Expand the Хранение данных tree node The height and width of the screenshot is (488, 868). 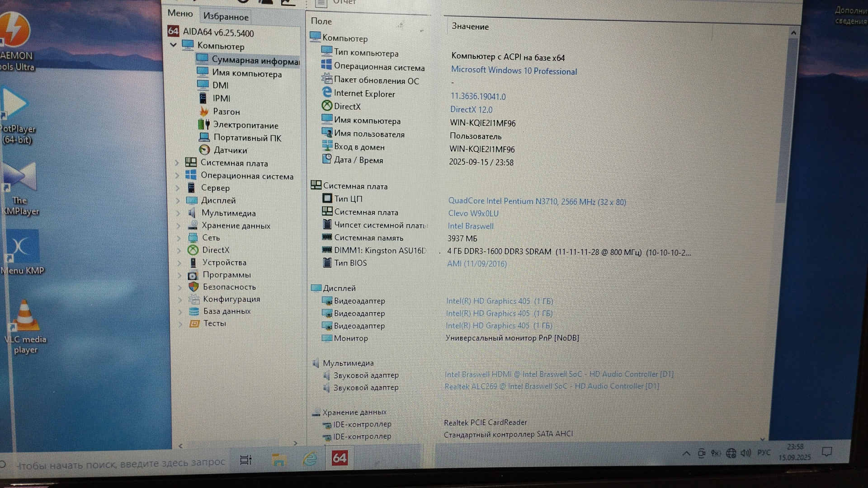click(x=179, y=225)
